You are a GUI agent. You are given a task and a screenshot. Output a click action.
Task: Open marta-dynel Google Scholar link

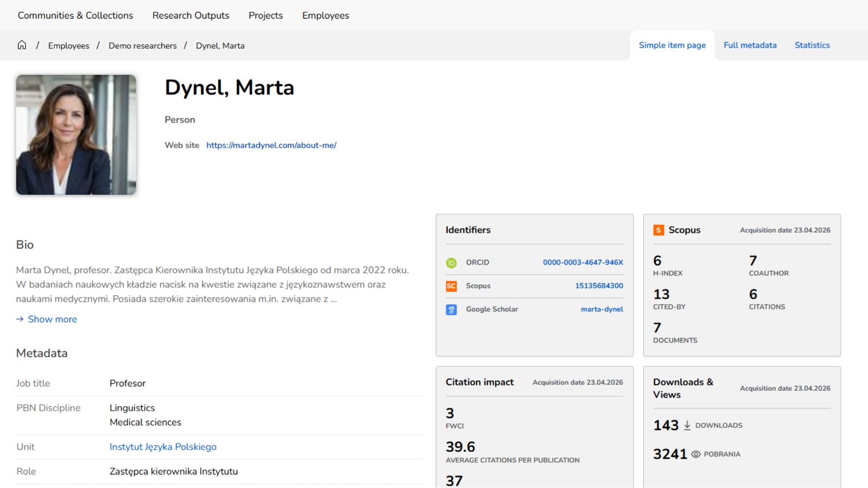(602, 309)
